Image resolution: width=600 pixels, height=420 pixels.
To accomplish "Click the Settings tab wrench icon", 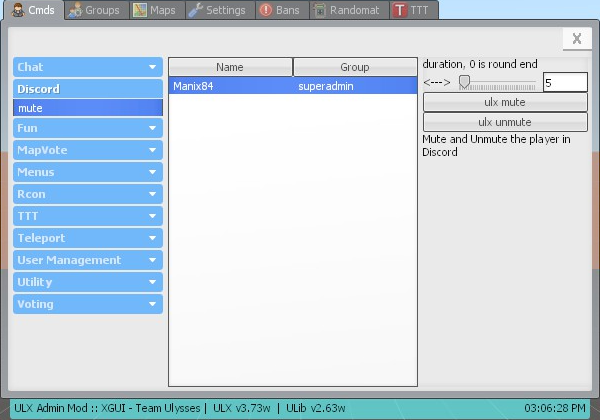I will click(196, 10).
